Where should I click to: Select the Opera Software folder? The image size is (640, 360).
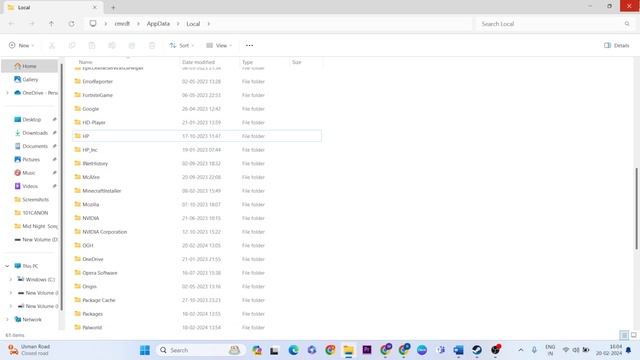(x=197, y=273)
